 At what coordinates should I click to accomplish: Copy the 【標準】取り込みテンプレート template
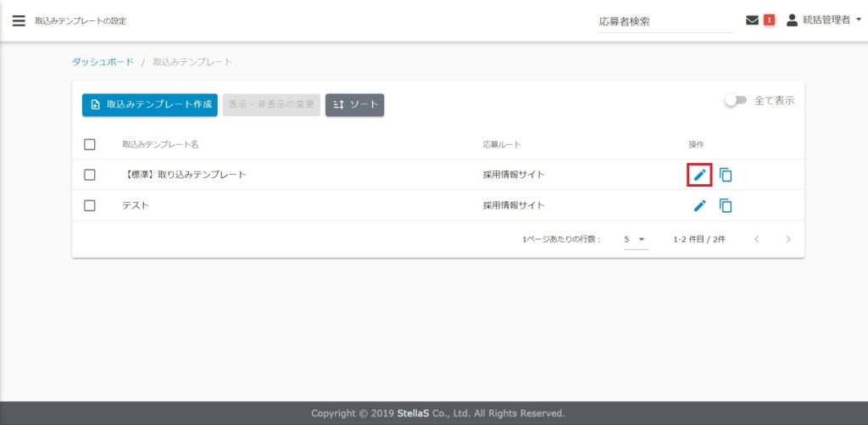tap(726, 175)
